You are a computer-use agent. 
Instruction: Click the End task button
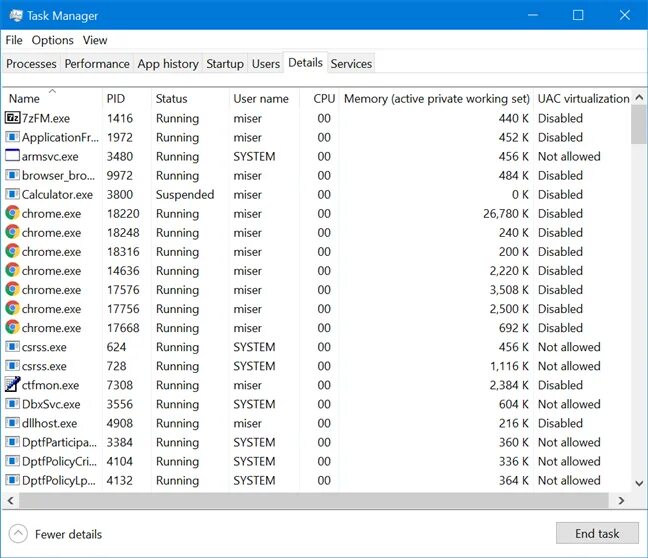click(x=597, y=533)
